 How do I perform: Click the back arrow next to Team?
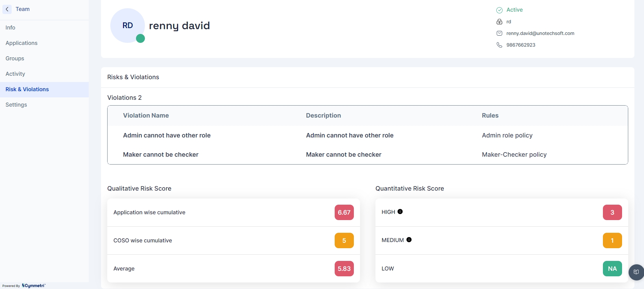pos(7,9)
